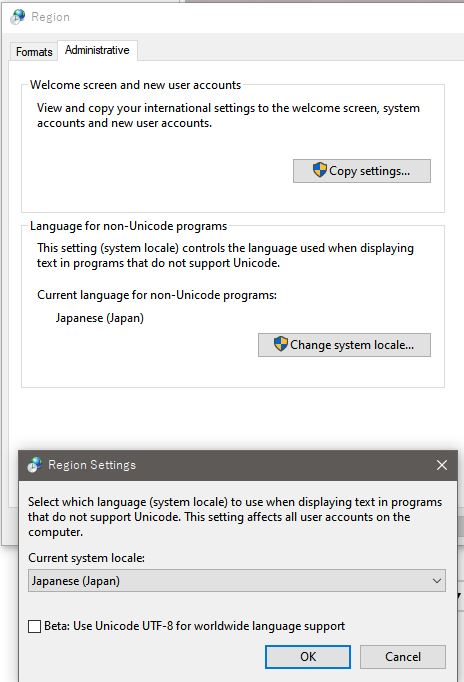
Task: Switch to the Formats tab
Action: point(34,51)
